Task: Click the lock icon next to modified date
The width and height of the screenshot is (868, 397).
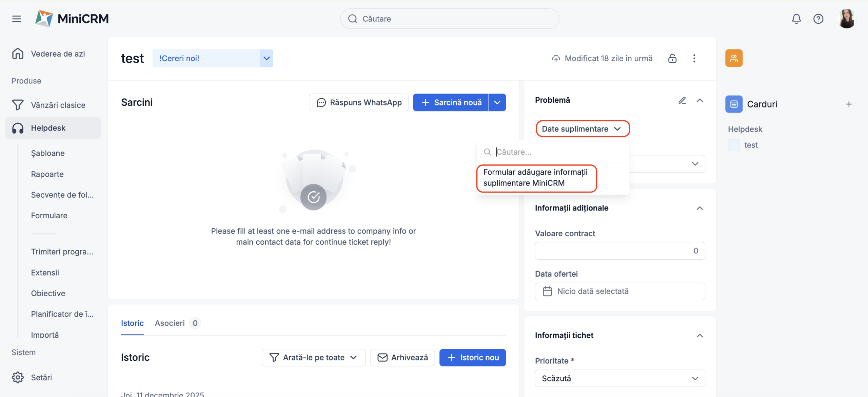Action: click(672, 58)
